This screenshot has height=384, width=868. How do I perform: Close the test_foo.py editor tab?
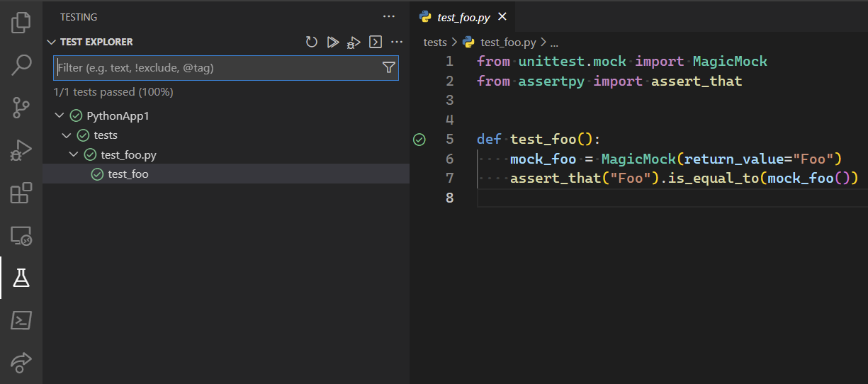(502, 17)
